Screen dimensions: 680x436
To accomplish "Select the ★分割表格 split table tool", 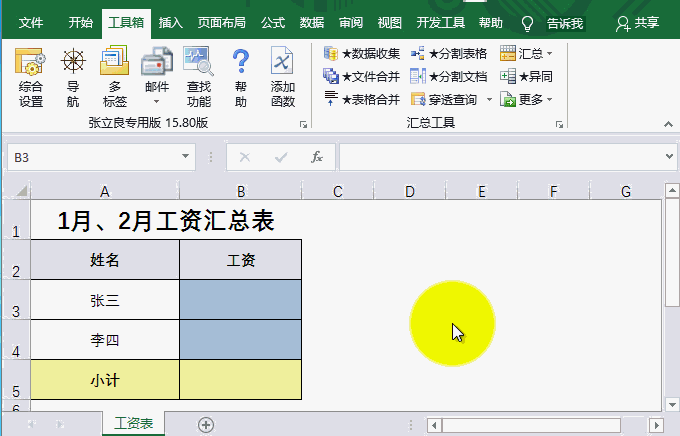I will pos(449,54).
